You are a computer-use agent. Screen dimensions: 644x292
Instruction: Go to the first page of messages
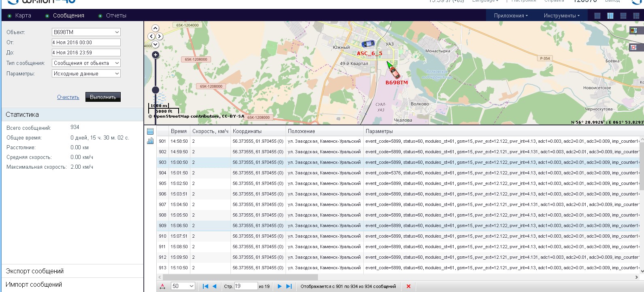point(205,286)
